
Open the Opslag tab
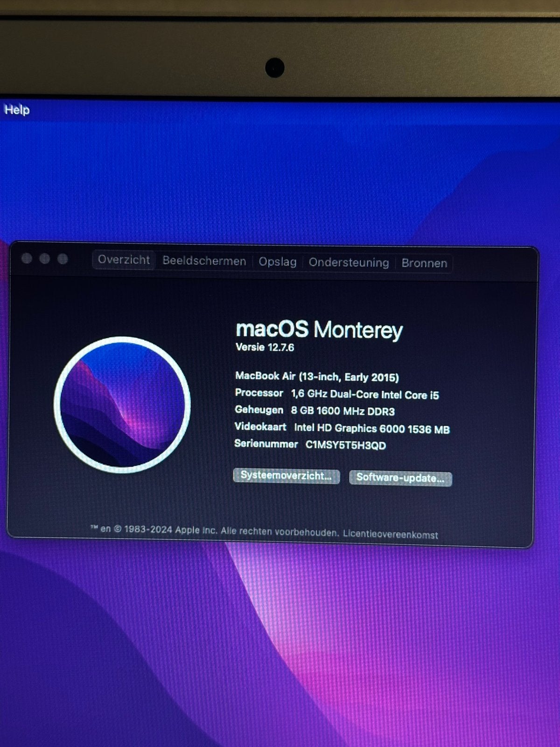278,262
